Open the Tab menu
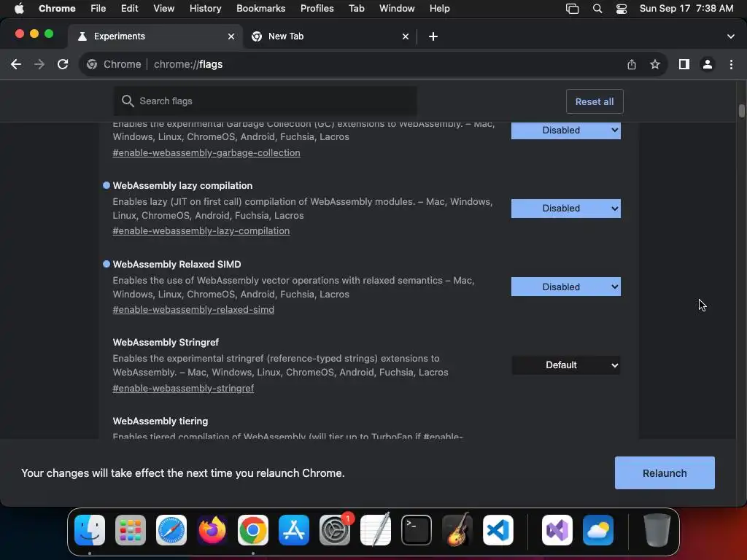Image resolution: width=747 pixels, height=560 pixels. click(x=356, y=9)
